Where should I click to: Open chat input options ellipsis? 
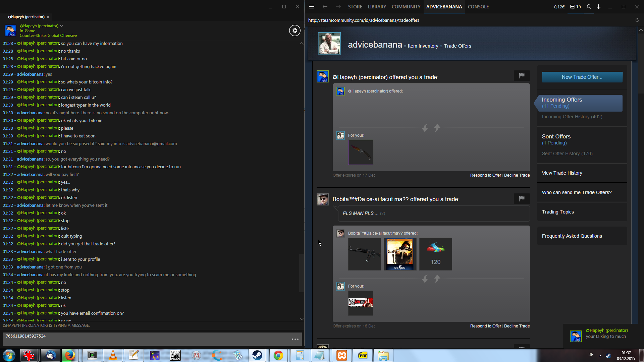coord(295,339)
